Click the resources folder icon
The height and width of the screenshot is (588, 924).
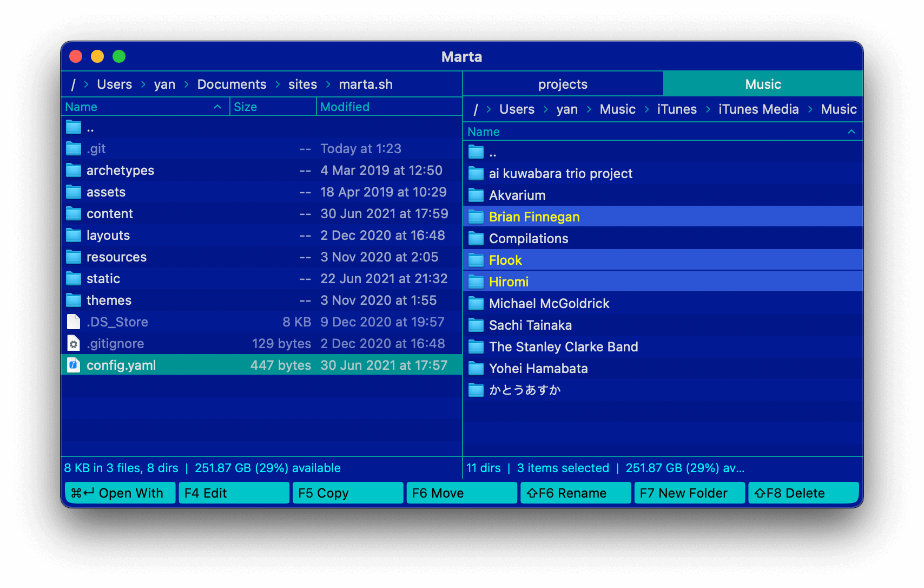click(x=74, y=257)
